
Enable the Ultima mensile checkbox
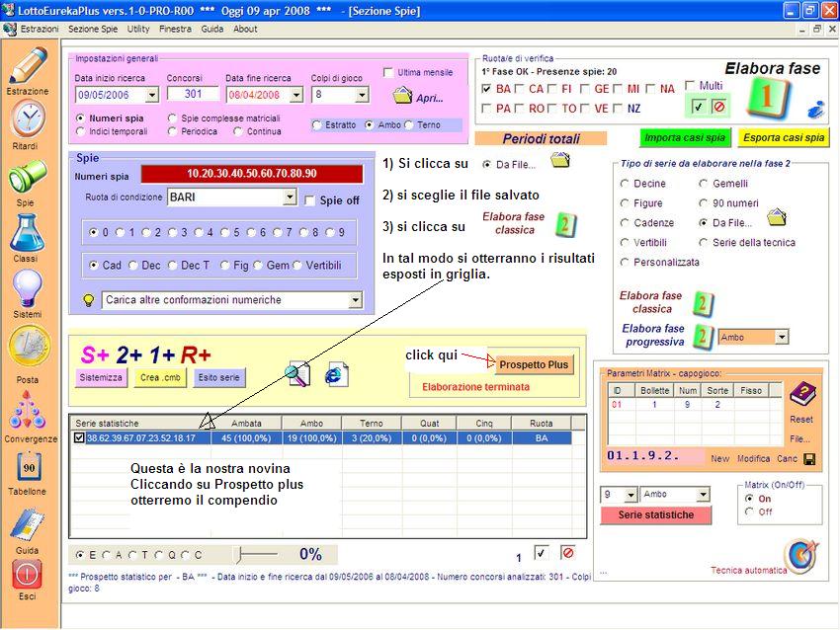click(388, 73)
